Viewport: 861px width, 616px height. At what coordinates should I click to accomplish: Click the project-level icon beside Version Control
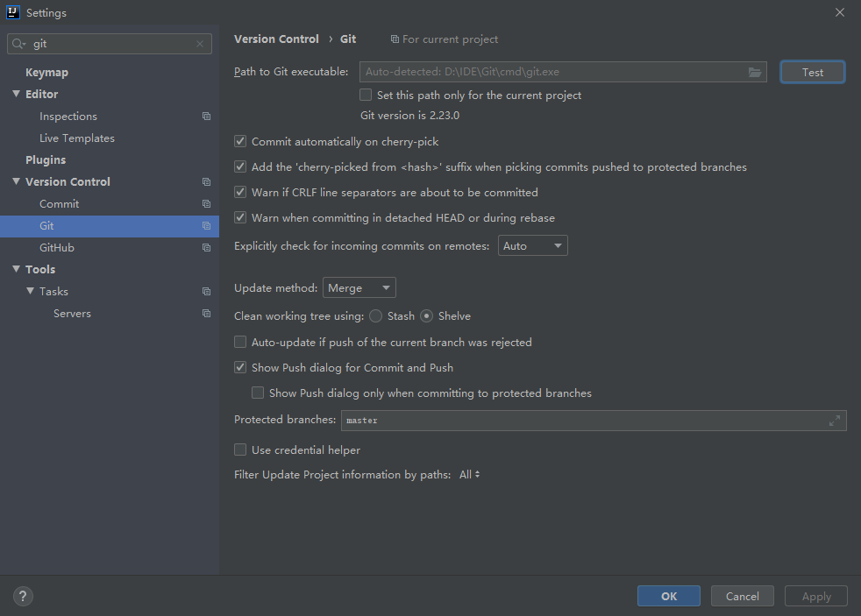click(x=206, y=182)
